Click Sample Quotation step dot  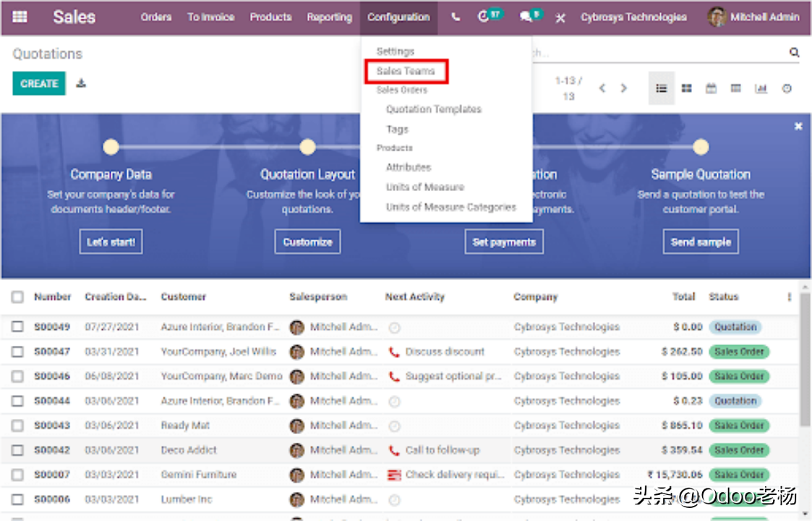[701, 147]
